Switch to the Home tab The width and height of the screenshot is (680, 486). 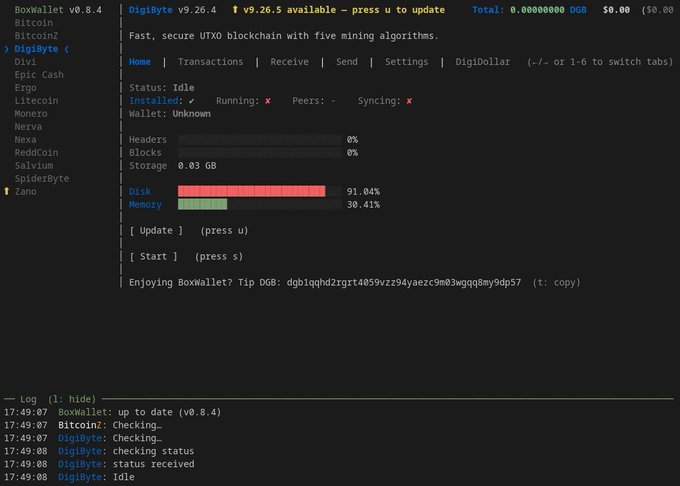click(140, 62)
